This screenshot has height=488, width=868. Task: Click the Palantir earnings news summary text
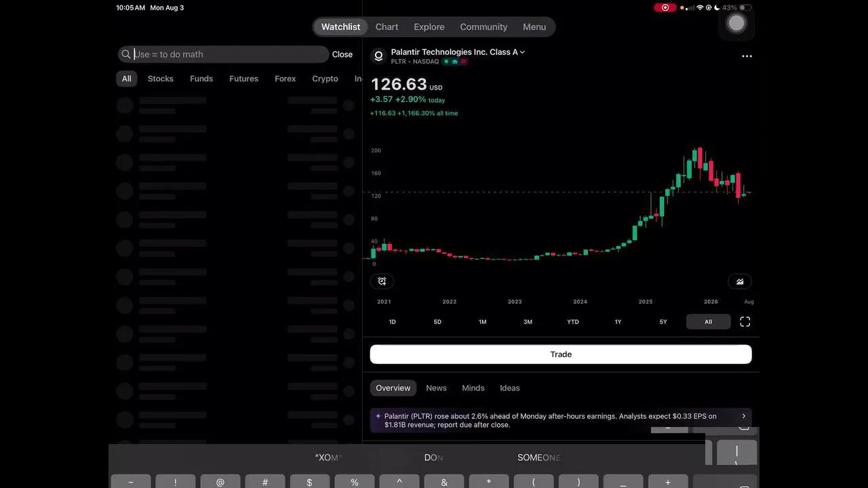(551, 421)
